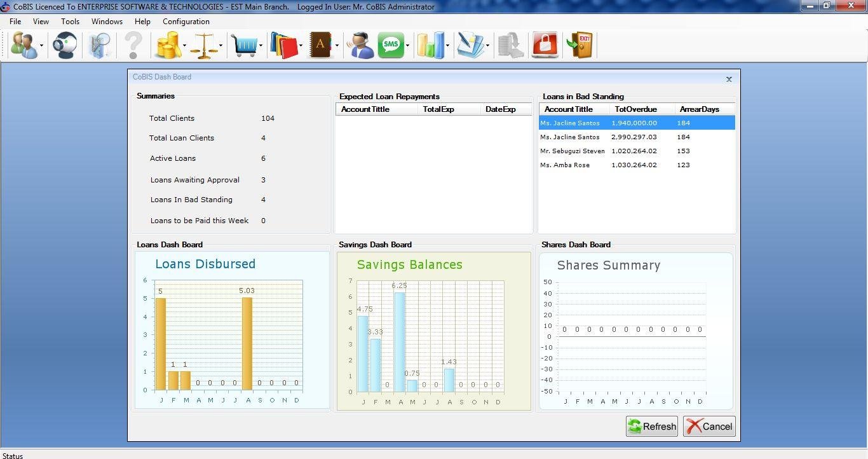The image size is (868, 459).
Task: Open the Tools menu
Action: coord(70,21)
